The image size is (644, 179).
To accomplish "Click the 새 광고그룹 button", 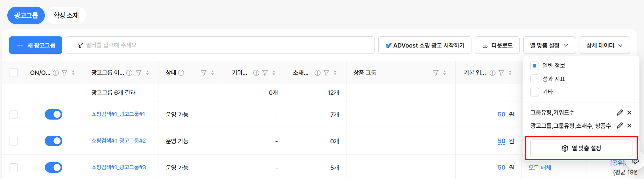I will click(x=36, y=45).
